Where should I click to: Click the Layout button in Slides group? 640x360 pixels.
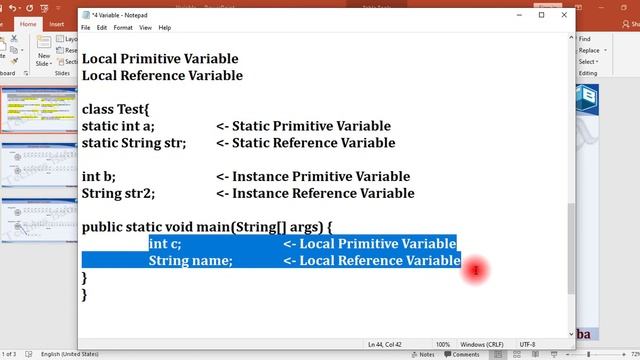coord(67,39)
